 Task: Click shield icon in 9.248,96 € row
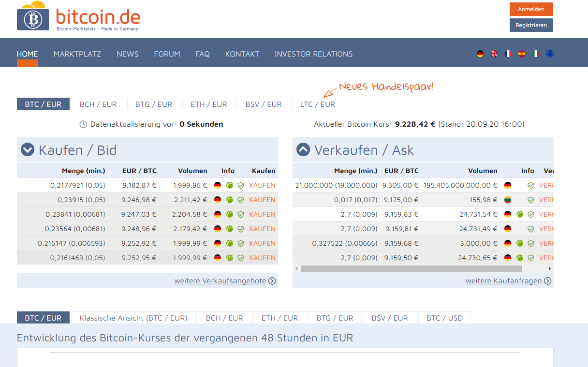(241, 229)
